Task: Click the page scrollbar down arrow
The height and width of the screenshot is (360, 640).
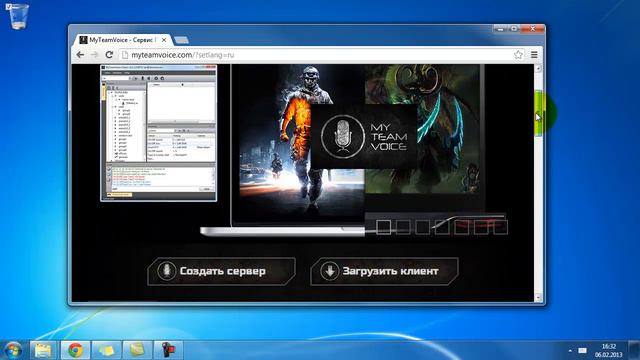Action: point(538,298)
